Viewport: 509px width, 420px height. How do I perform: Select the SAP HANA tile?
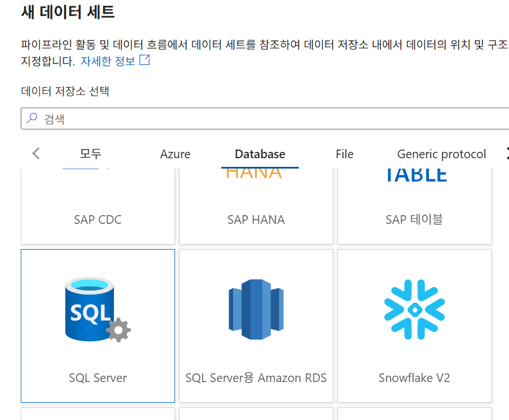256,207
